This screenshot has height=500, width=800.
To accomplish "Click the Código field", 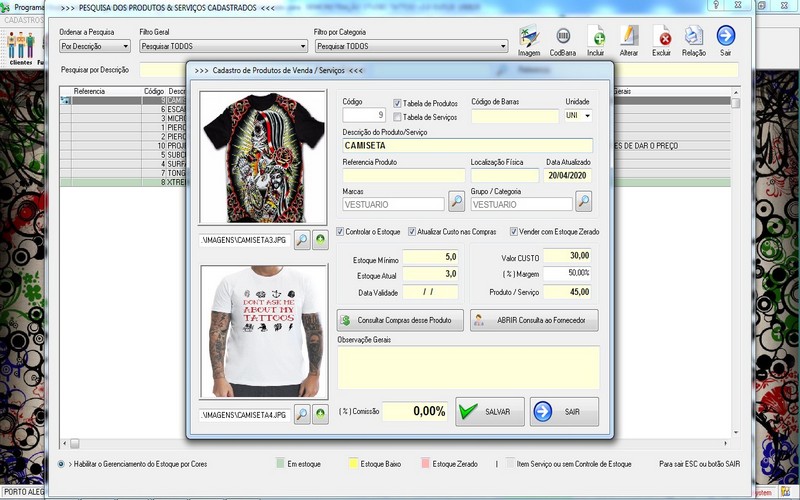I will click(x=364, y=115).
